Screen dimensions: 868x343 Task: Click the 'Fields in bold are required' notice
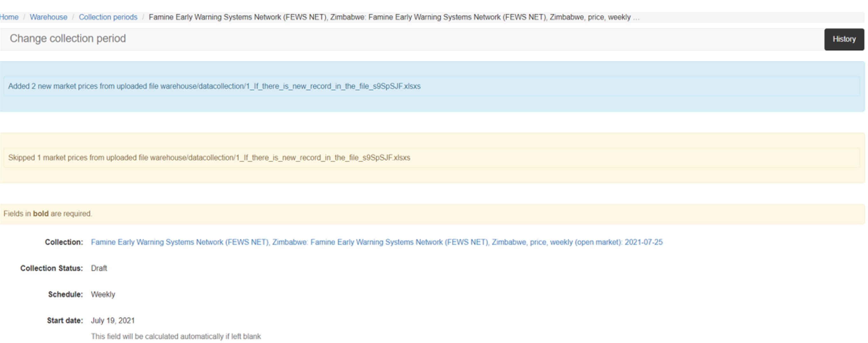tap(47, 214)
